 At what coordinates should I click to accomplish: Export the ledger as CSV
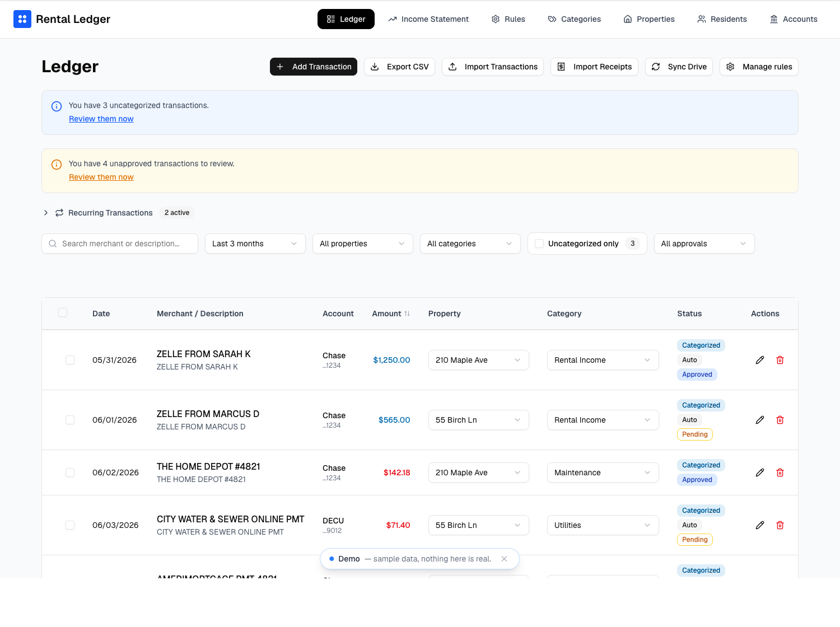point(400,67)
